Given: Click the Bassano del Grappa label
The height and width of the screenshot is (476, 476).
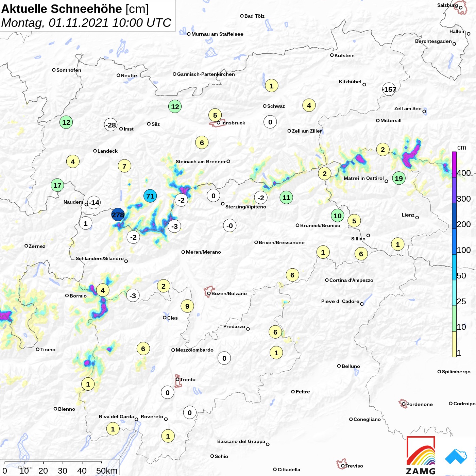Looking at the screenshot, I should 241,441.
